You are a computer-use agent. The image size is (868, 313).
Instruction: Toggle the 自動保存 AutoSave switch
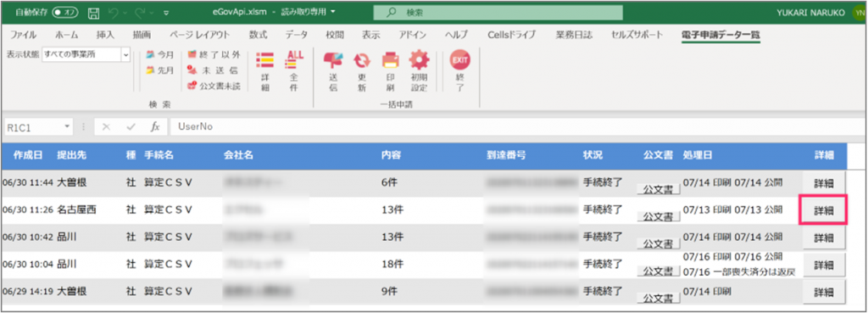tap(65, 12)
